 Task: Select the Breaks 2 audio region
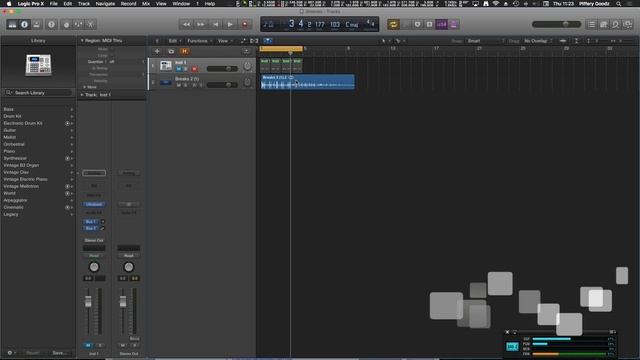coord(307,82)
